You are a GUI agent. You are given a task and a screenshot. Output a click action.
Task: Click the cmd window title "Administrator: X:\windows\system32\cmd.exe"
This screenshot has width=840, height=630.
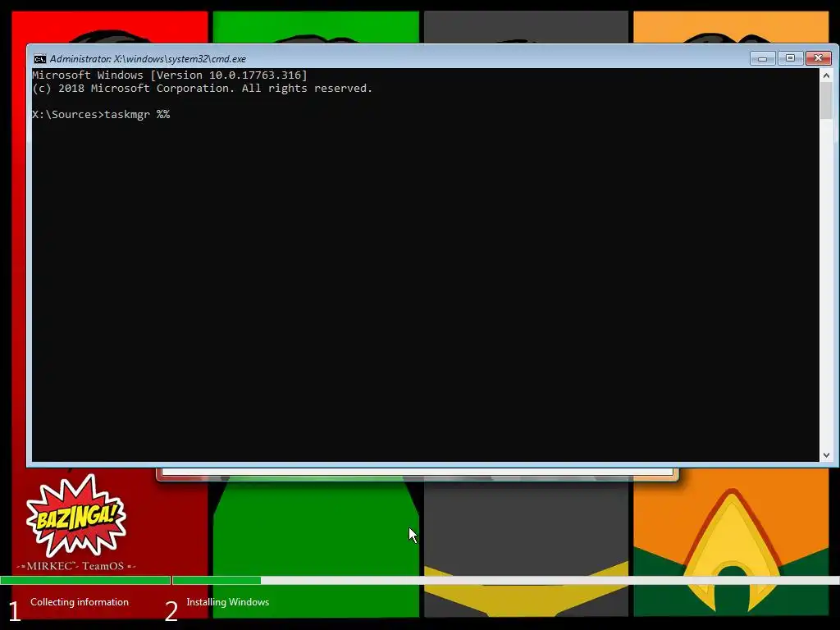(x=148, y=59)
